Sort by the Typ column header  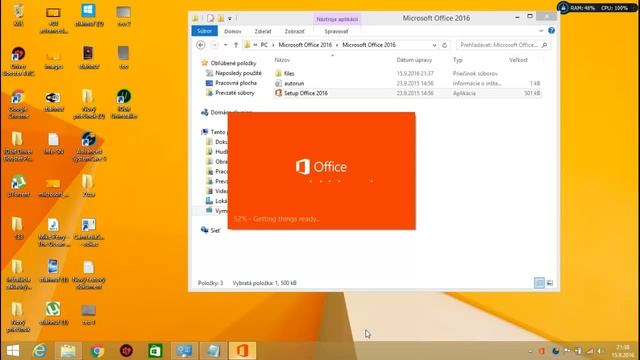458,60
